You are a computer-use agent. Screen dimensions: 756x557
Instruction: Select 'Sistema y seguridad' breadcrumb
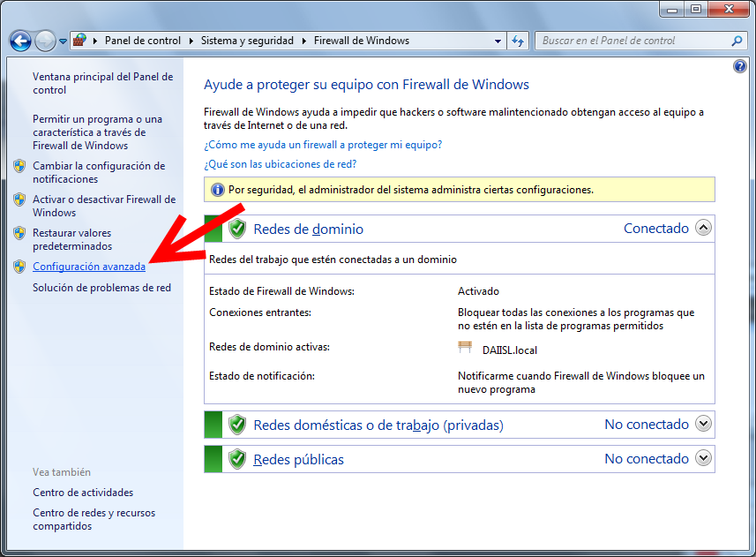pos(247,41)
